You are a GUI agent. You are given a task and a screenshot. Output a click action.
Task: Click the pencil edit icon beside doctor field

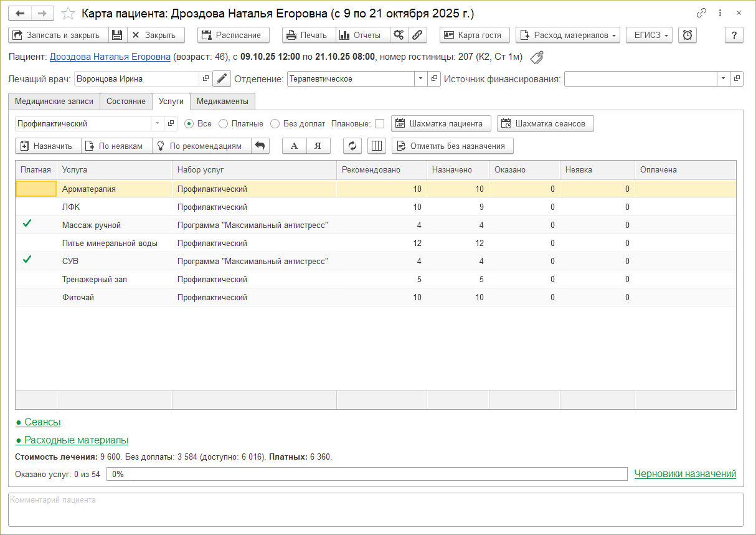pyautogui.click(x=222, y=79)
